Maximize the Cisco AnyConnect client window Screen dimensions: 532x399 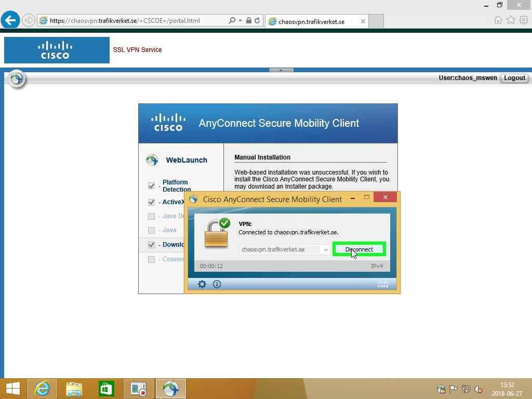[x=366, y=197]
